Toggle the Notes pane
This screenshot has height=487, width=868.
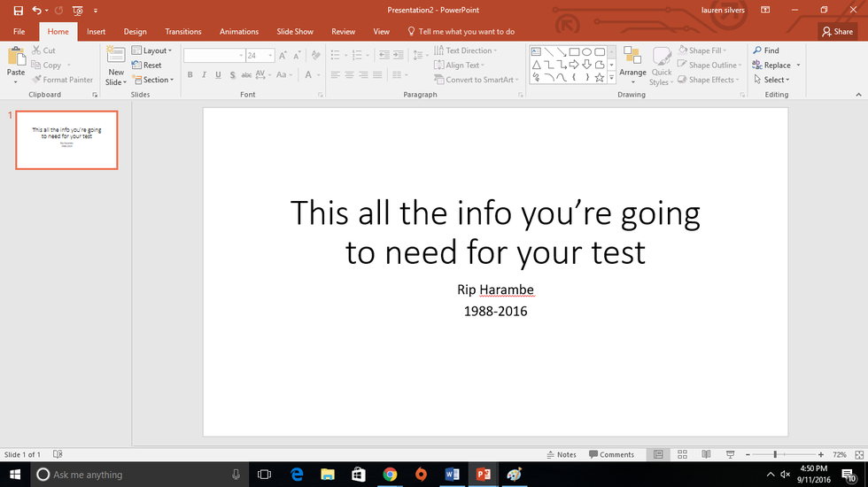561,454
